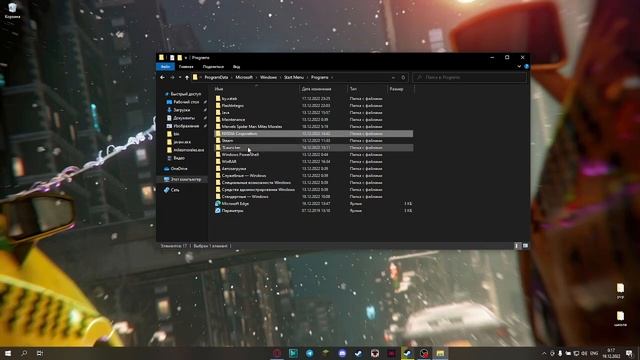The height and width of the screenshot is (360, 640).
Task: Click the forward navigation arrow
Action: point(172,77)
